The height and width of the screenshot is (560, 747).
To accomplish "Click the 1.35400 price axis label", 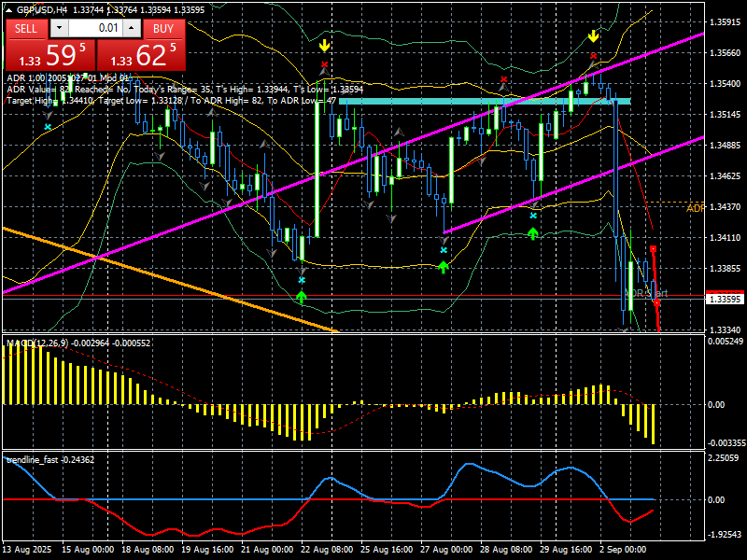I will (x=726, y=83).
